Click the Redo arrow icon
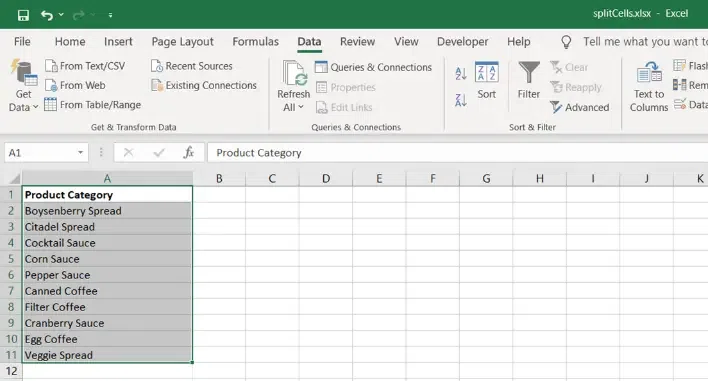This screenshot has width=708, height=381. pos(79,15)
